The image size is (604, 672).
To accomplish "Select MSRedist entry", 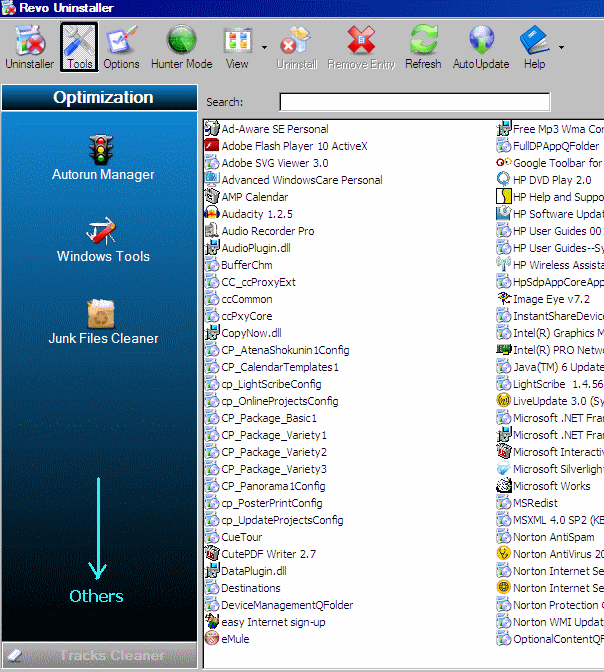I will 527,503.
